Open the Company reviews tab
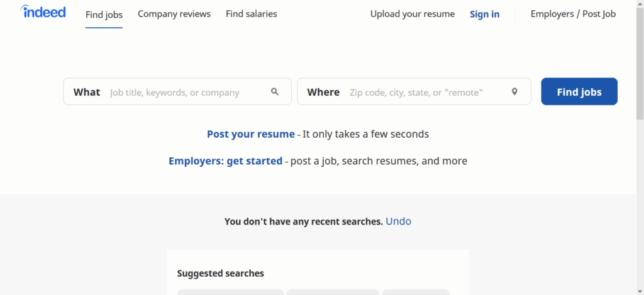This screenshot has width=644, height=295. [174, 14]
